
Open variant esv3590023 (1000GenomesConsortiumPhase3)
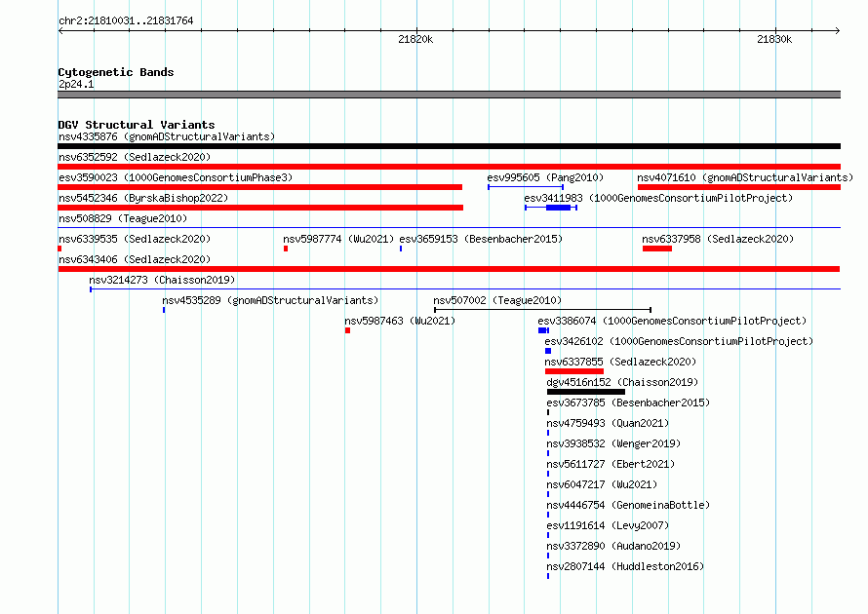click(x=176, y=177)
